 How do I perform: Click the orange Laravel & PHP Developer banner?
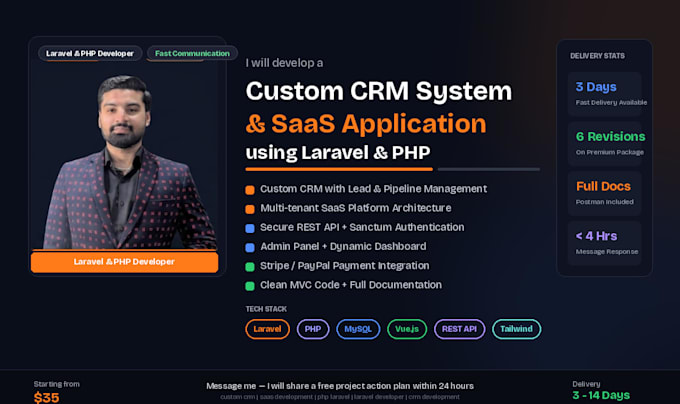coord(124,262)
